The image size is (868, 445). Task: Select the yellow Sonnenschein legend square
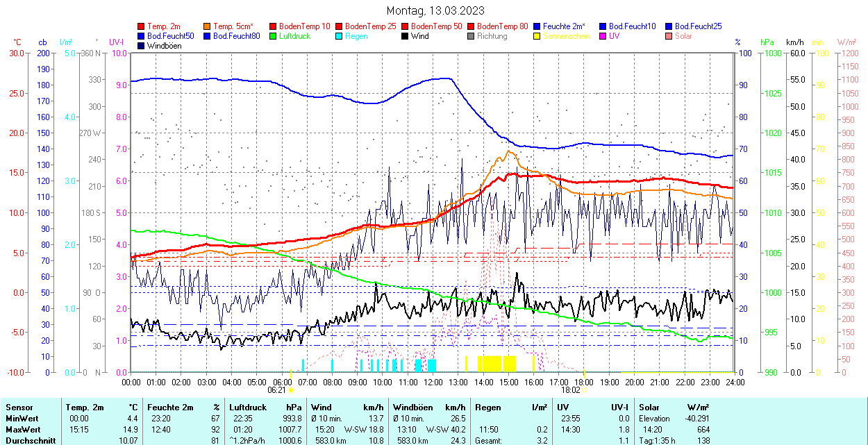click(537, 36)
